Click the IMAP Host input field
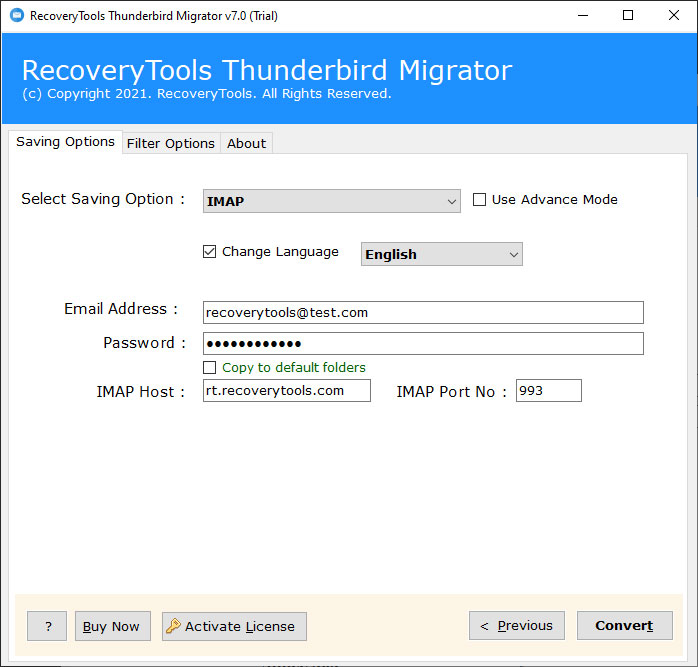The width and height of the screenshot is (698, 667). 287,390
